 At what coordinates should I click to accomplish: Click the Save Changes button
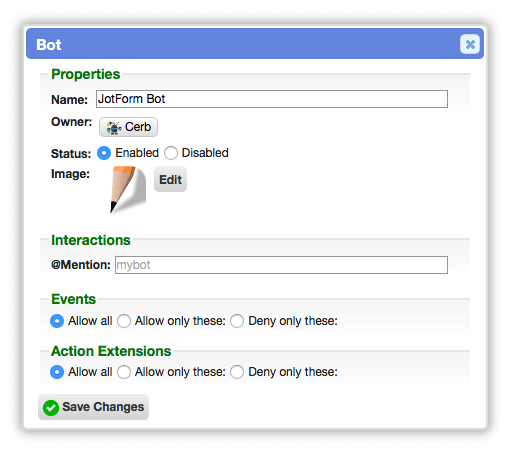(93, 407)
